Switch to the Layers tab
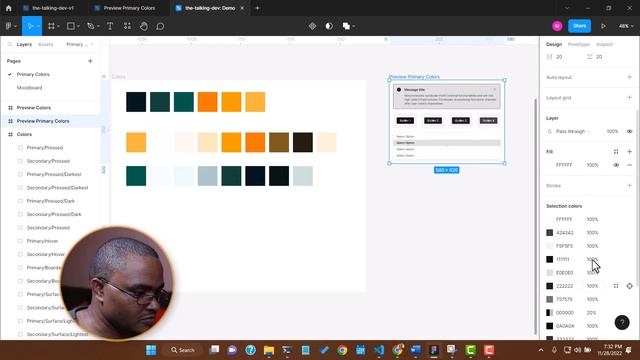 click(24, 44)
